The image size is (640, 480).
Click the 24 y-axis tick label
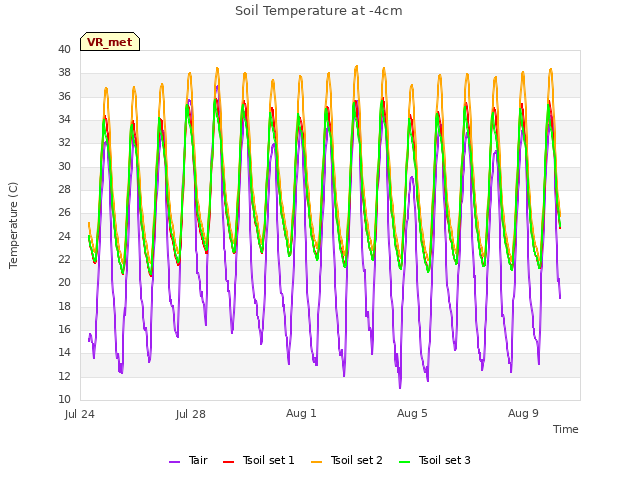[x=64, y=236]
